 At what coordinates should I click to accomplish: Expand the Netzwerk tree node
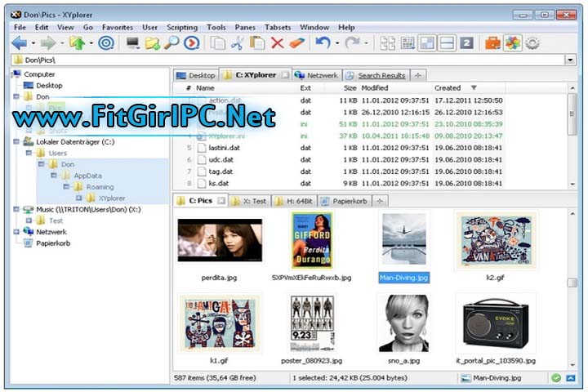(x=17, y=232)
